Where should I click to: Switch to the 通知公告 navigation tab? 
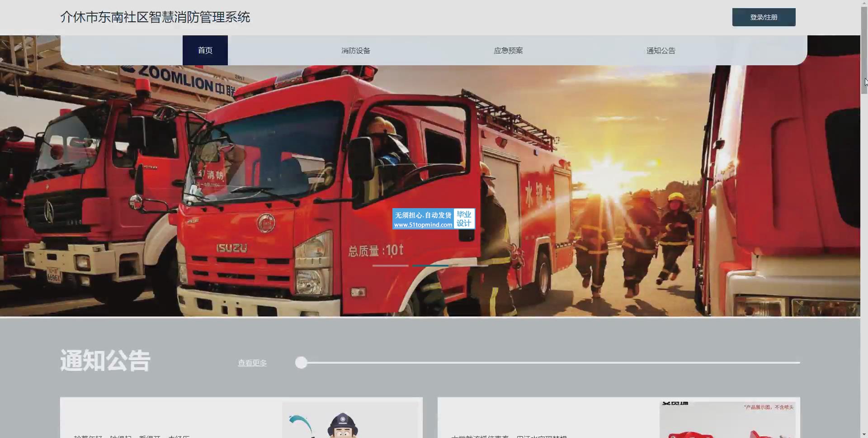[660, 51]
